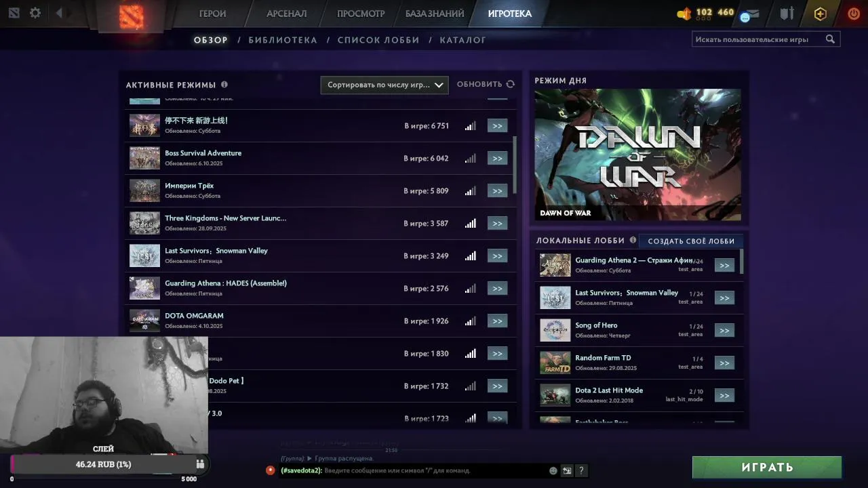Open the armory trophy icon in top bar
868x488 pixels.
coord(787,14)
